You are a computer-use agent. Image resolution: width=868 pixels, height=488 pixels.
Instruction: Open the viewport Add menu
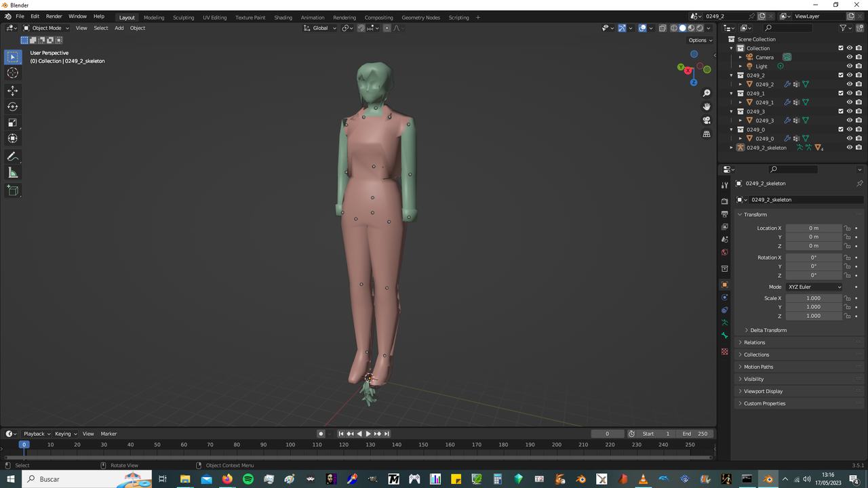[119, 28]
